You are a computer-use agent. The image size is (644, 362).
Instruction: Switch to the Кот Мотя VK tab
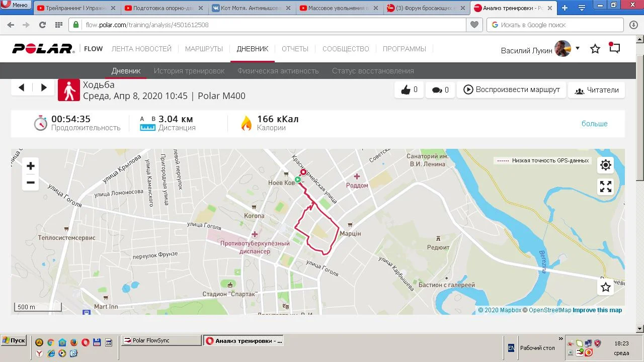pyautogui.click(x=251, y=8)
